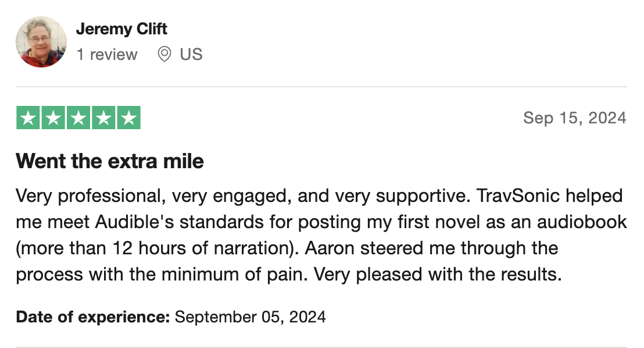Click the location pin icon
Image resolution: width=644 pixels, height=348 pixels.
tap(164, 55)
